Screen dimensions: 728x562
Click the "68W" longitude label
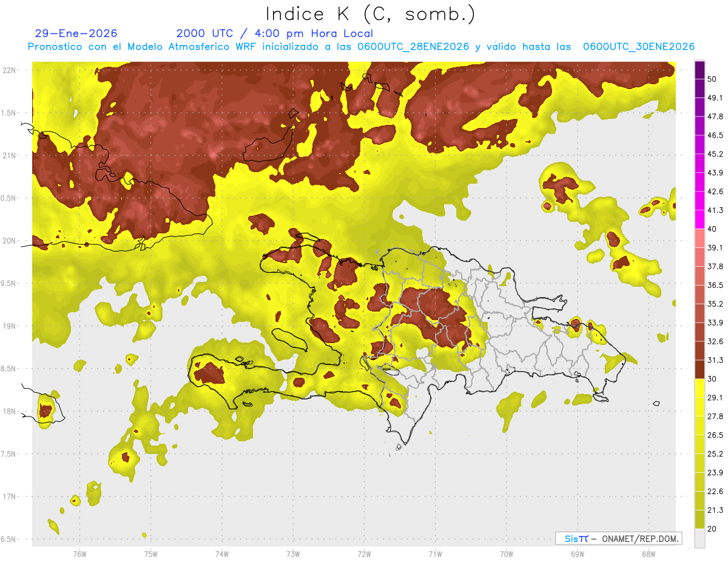(649, 554)
